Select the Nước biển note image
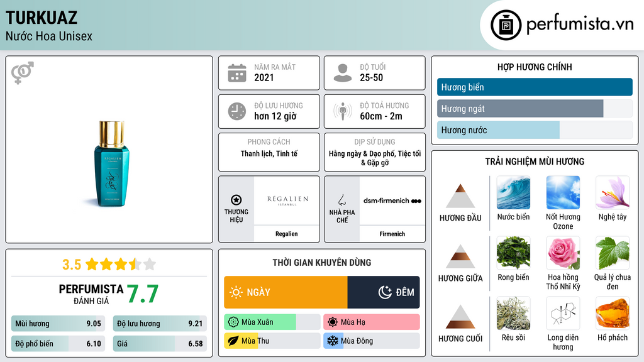This screenshot has width=644, height=362. click(x=513, y=193)
